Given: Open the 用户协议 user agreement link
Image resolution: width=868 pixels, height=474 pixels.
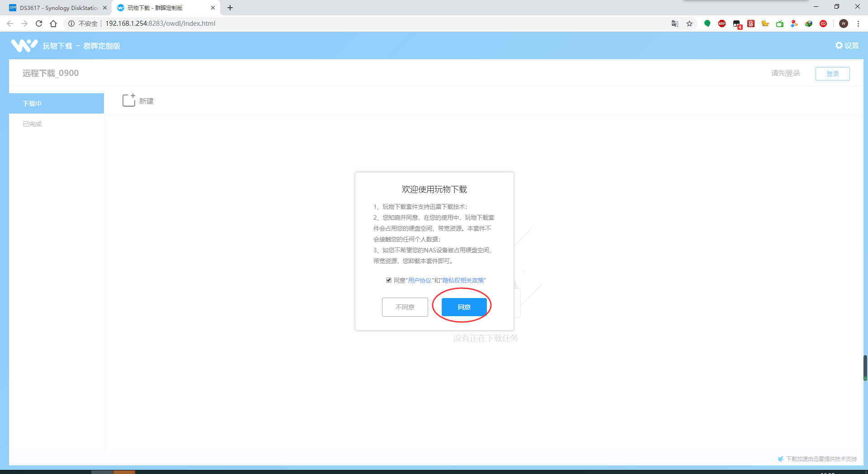Looking at the screenshot, I should click(420, 280).
